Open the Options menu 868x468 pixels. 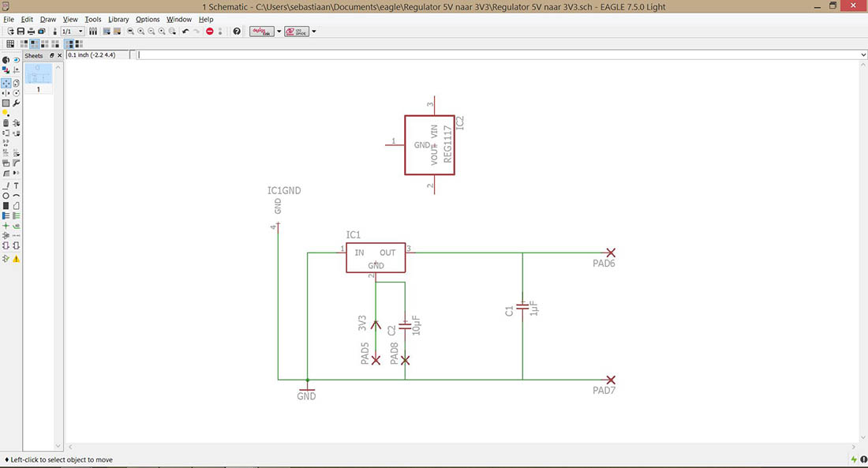[x=148, y=20]
